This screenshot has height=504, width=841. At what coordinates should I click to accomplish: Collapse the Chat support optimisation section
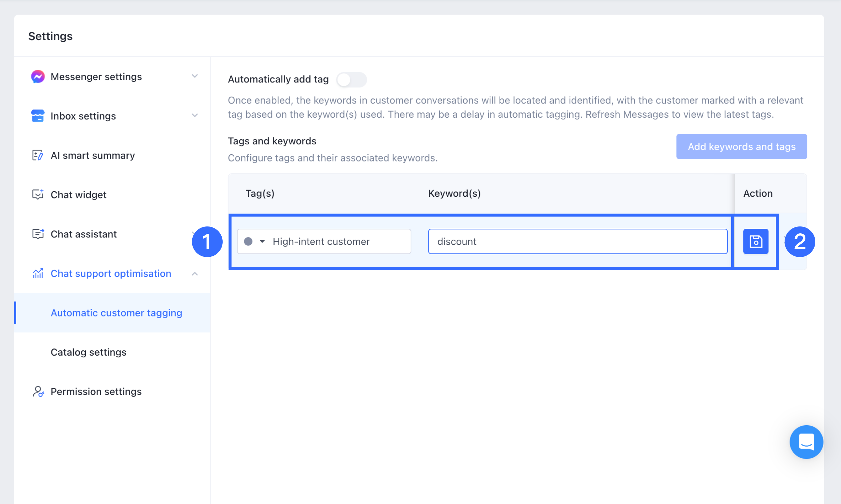coord(195,274)
